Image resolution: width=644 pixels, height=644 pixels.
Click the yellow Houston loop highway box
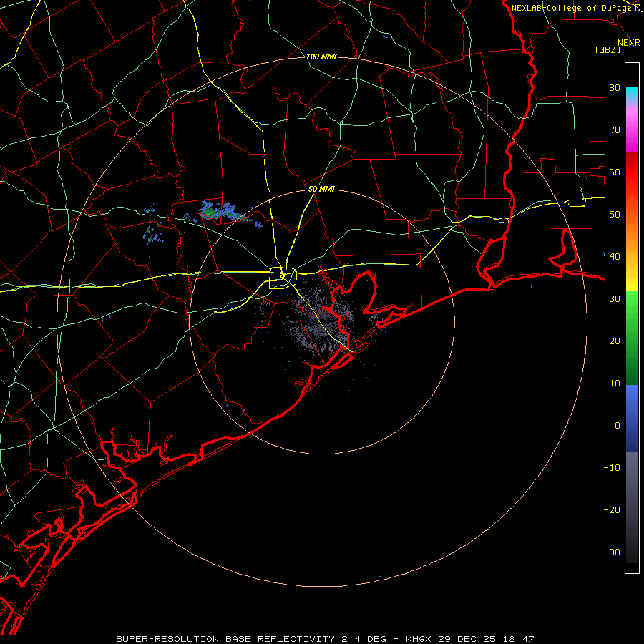283,278
